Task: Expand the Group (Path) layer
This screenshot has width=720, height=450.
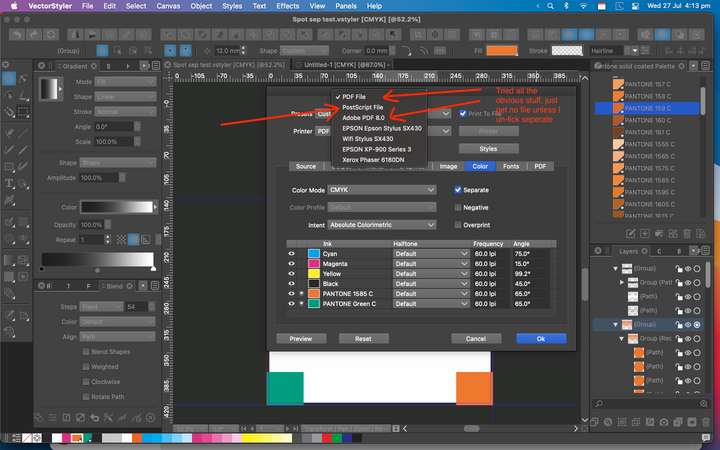Action: click(x=622, y=282)
